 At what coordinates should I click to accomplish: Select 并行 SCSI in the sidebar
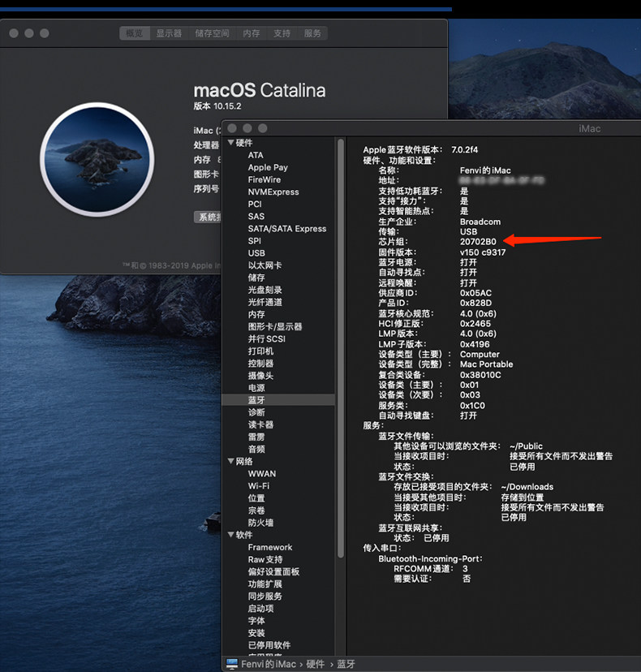pos(266,339)
